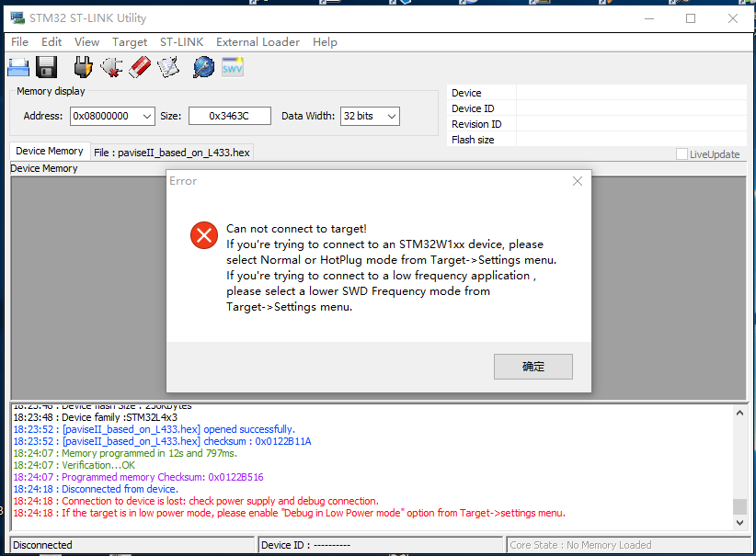
Task: Click the "Connection to device is lost" log line
Action: (196, 501)
